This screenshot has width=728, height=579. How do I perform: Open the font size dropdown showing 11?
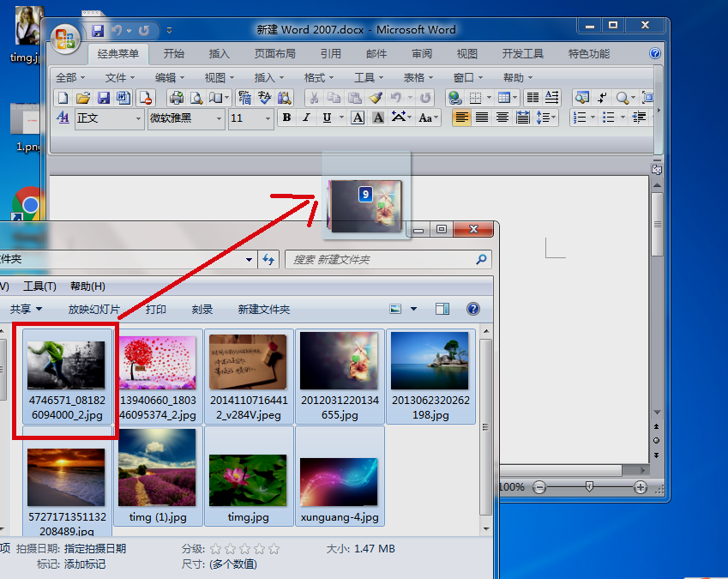point(250,118)
